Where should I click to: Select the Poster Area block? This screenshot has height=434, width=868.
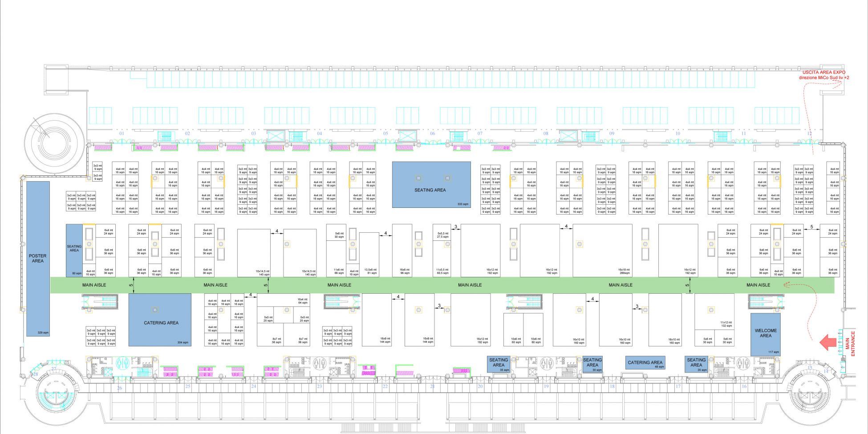coord(38,258)
